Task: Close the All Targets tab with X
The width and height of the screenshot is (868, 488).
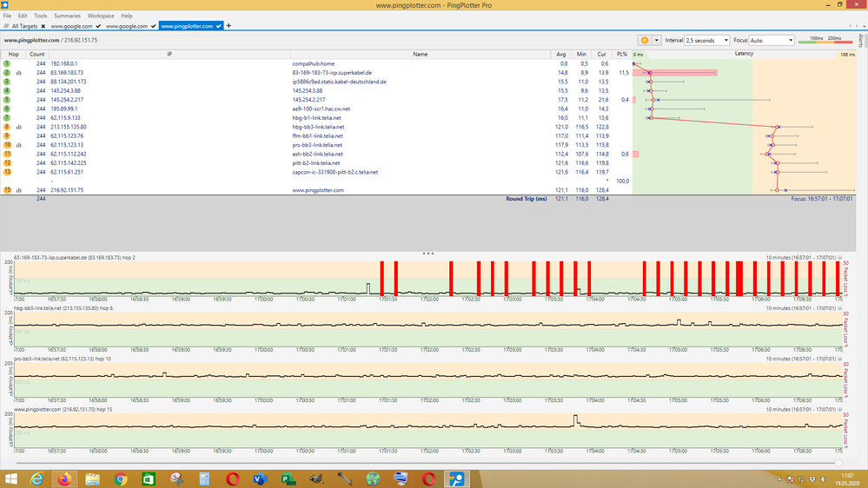Action: click(x=43, y=27)
